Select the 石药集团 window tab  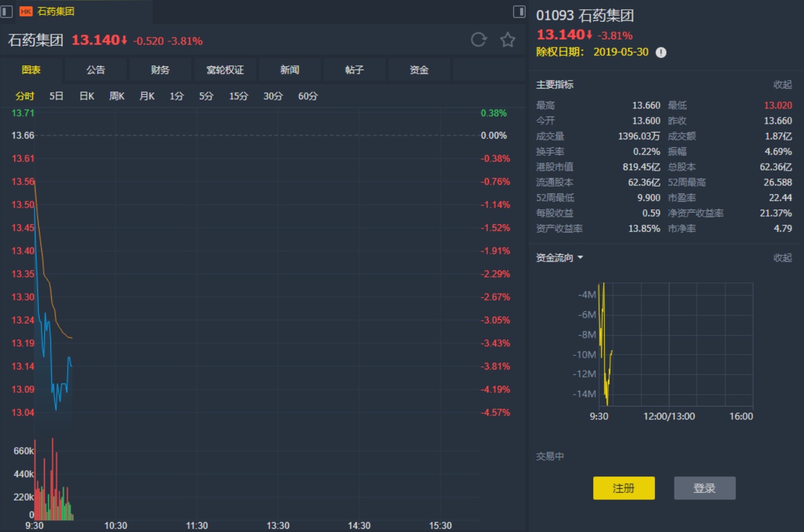55,11
